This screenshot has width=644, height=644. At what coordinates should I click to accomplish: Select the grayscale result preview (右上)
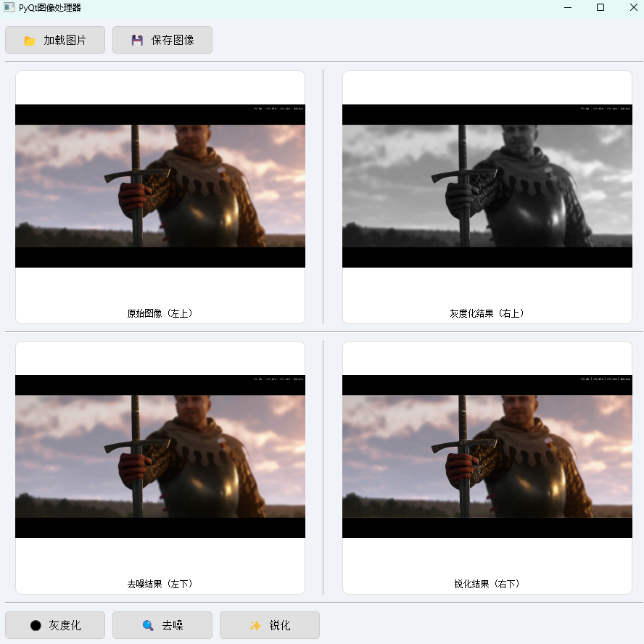click(x=487, y=186)
